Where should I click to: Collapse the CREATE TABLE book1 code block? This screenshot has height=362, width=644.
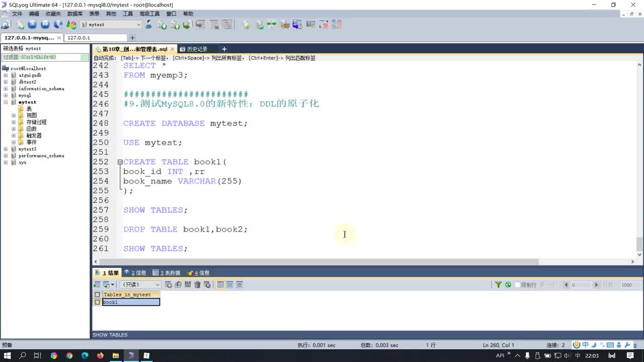pyautogui.click(x=120, y=162)
